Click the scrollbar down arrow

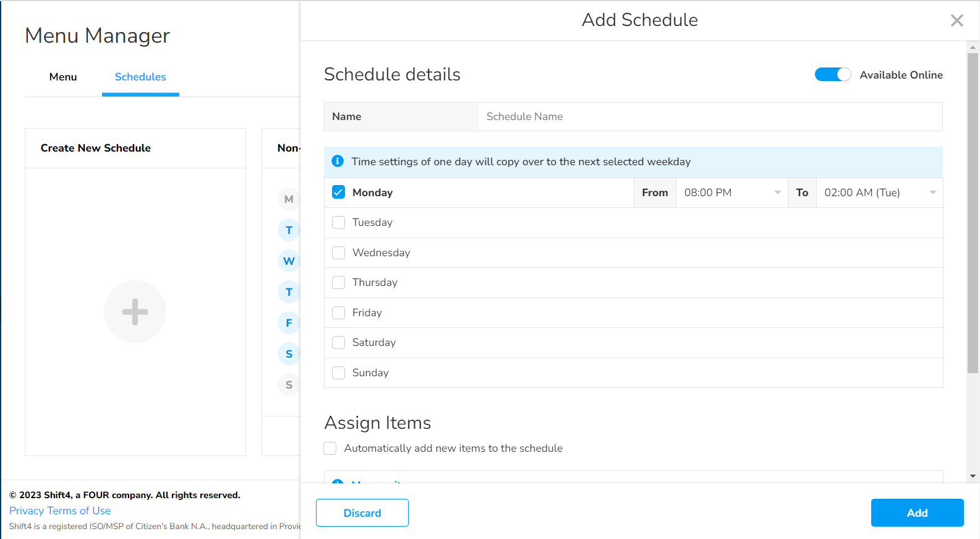tap(973, 476)
